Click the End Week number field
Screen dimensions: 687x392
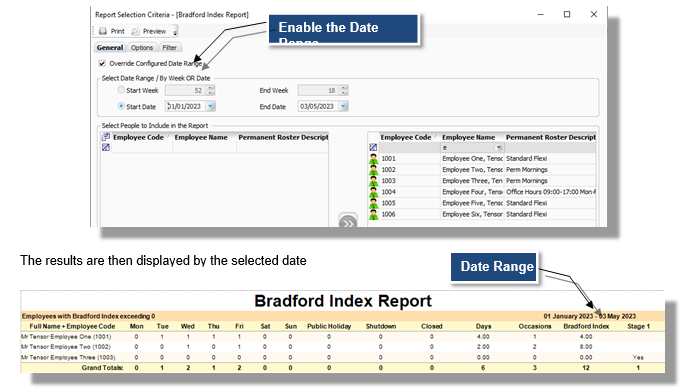[318, 90]
